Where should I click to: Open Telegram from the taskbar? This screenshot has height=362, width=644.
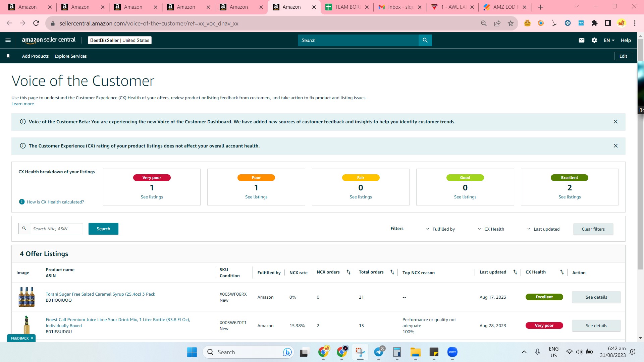coord(379,352)
